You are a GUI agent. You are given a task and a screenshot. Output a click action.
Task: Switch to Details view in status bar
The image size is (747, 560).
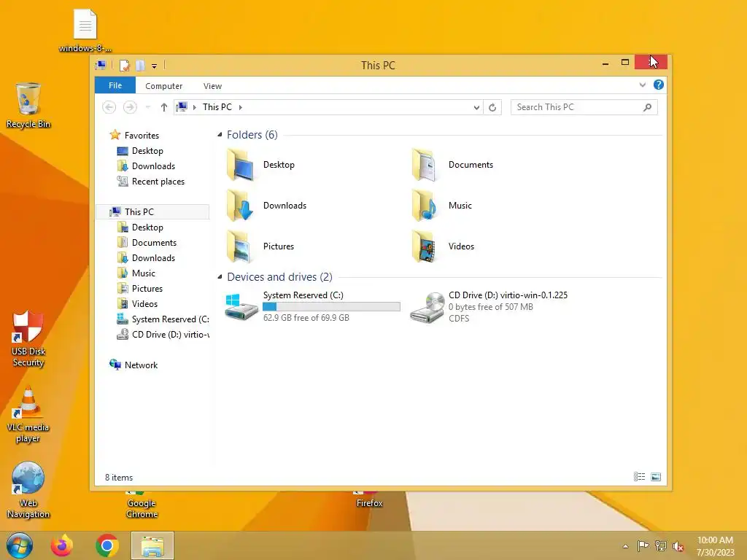(639, 477)
